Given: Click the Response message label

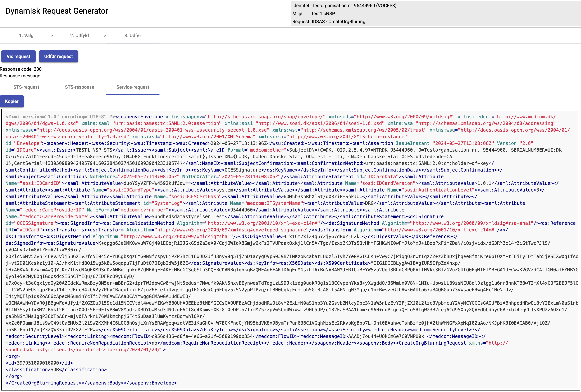Looking at the screenshot, I should tap(21, 76).
